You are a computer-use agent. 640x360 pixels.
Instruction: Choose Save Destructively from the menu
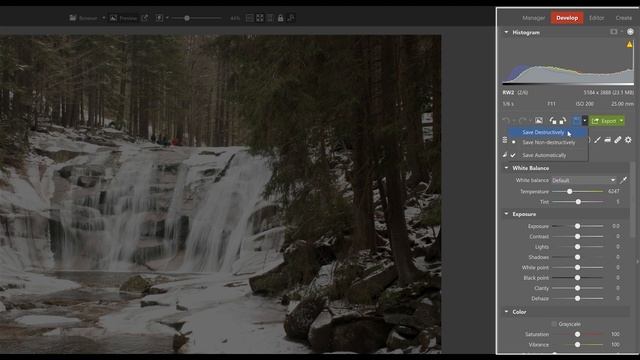(548, 132)
